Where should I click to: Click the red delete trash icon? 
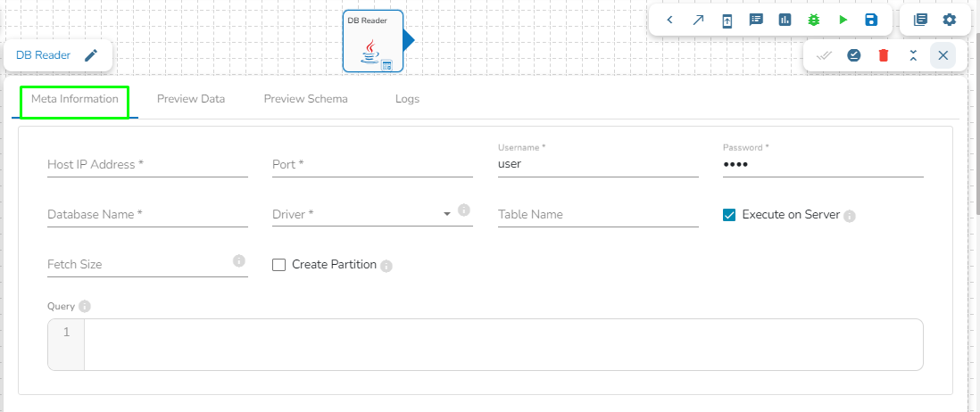click(884, 55)
